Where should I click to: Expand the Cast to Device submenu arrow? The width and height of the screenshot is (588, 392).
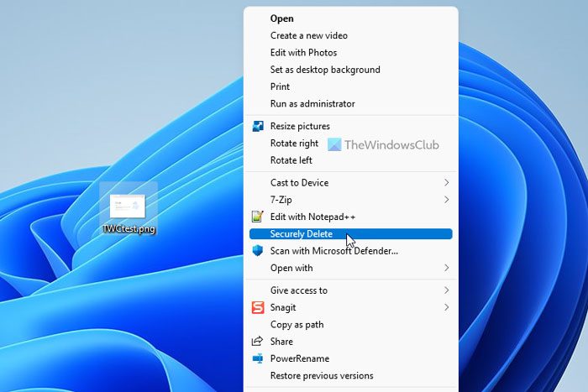pos(446,182)
